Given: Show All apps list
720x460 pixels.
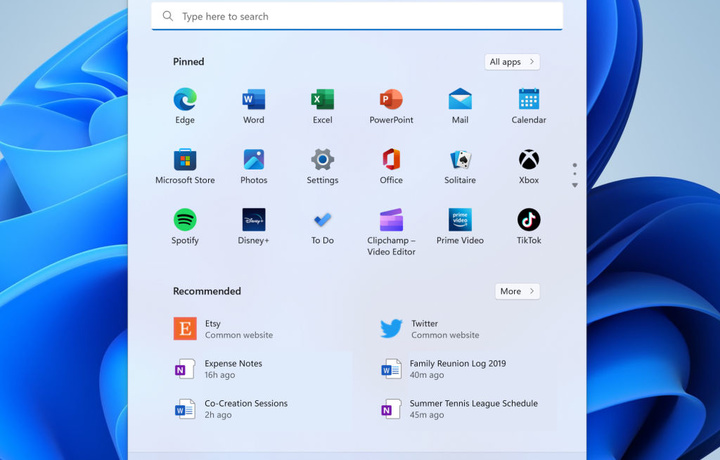Looking at the screenshot, I should coord(512,62).
